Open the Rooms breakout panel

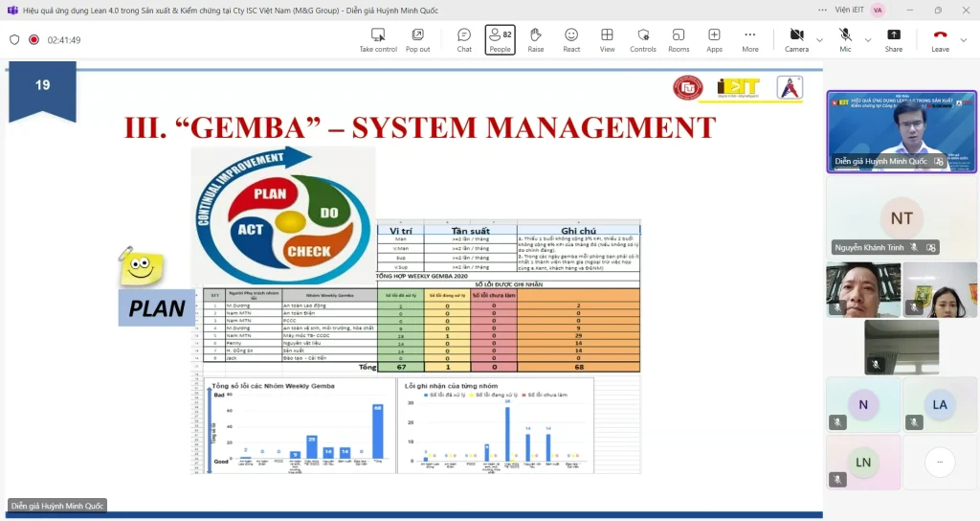[x=679, y=39]
